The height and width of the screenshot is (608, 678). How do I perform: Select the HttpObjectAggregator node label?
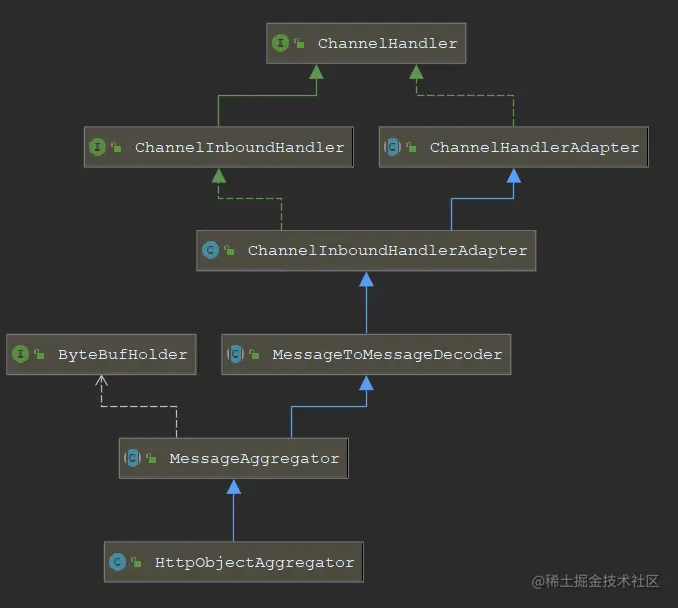click(254, 563)
